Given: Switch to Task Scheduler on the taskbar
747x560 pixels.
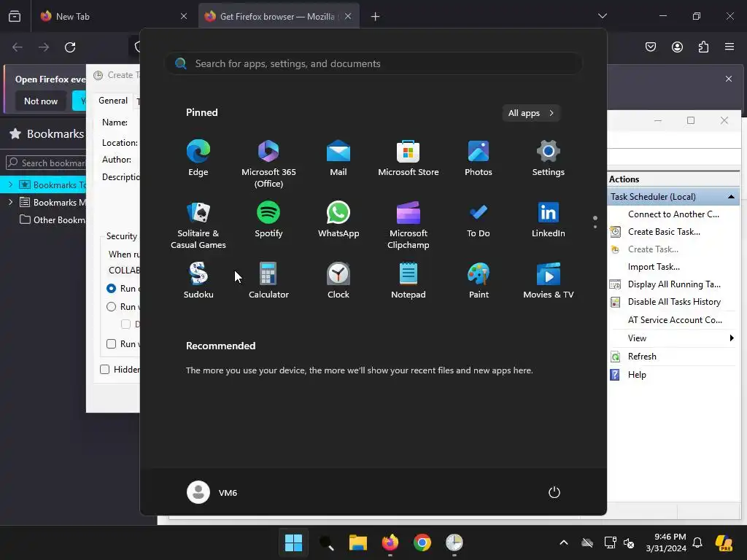Looking at the screenshot, I should [x=454, y=542].
